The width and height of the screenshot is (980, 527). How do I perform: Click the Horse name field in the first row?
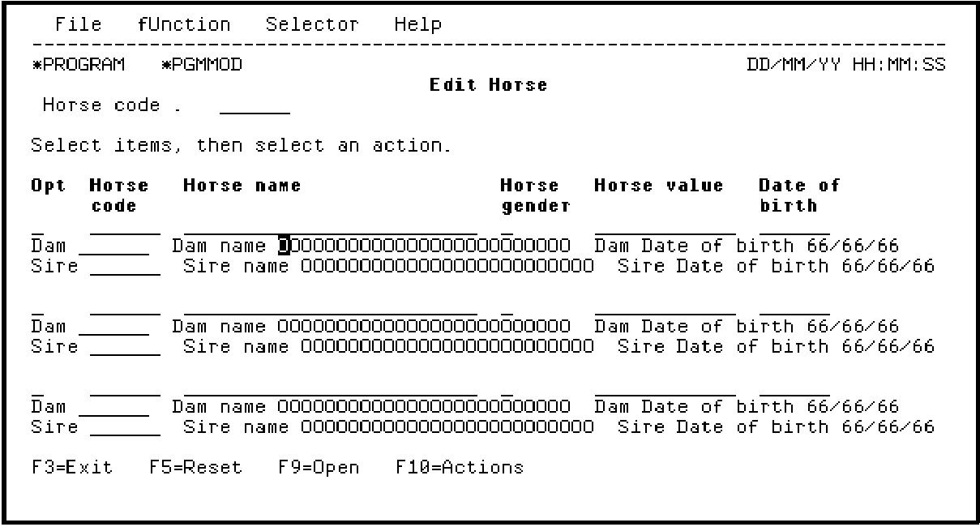(330, 227)
